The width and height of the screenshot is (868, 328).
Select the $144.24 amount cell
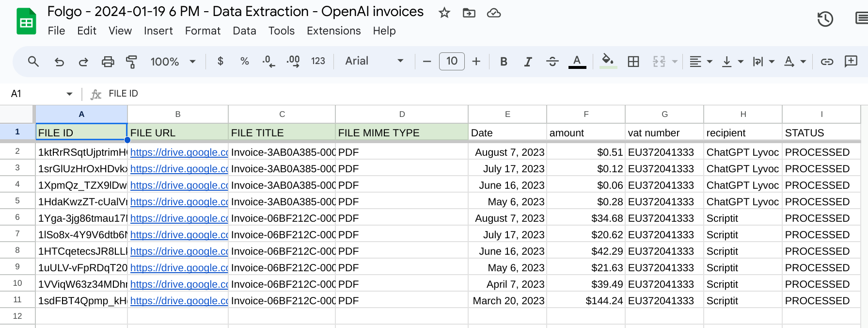[x=586, y=301]
